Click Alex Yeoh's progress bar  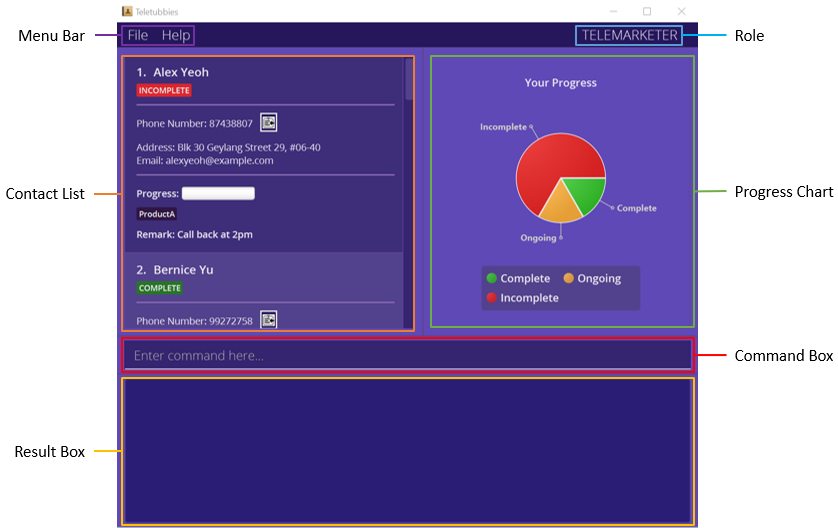(218, 193)
